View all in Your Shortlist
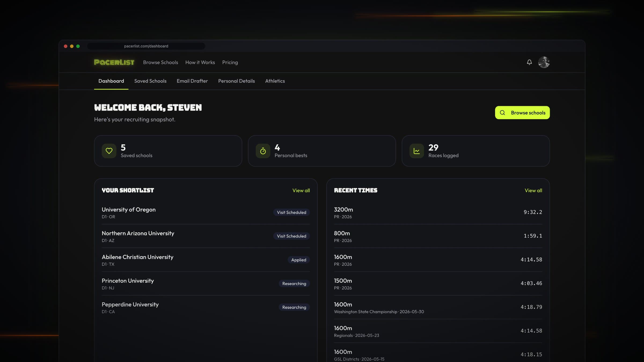The image size is (644, 362). tap(301, 190)
